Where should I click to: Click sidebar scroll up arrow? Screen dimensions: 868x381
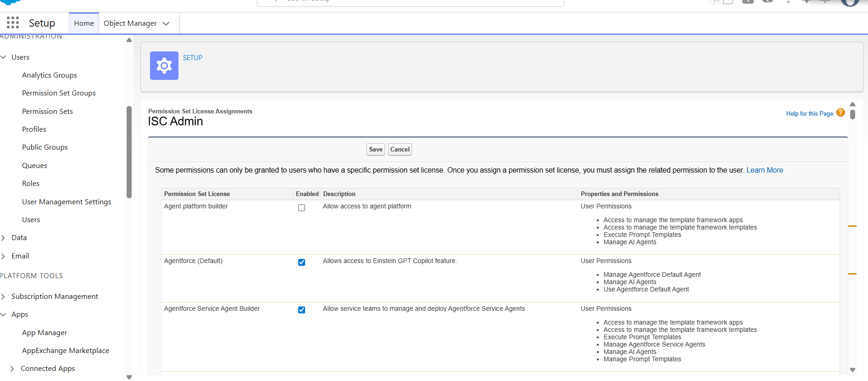129,40
